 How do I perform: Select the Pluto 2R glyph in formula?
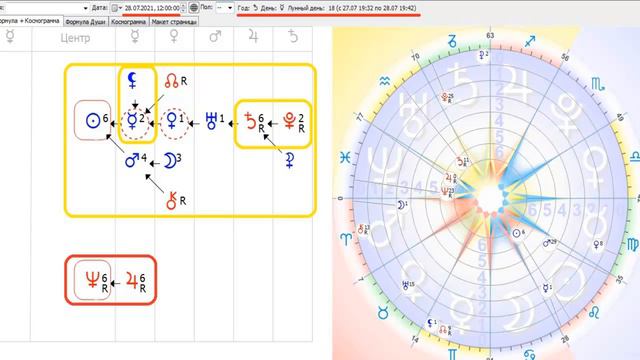(294, 122)
